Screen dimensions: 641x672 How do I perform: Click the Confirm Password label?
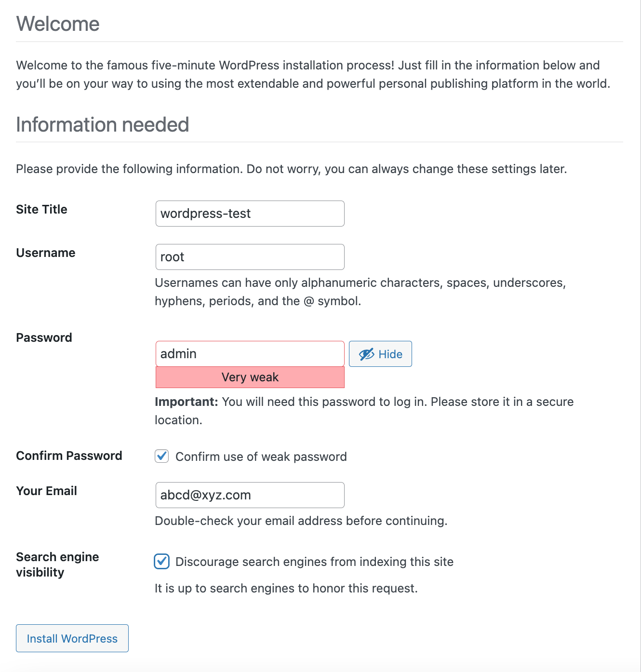click(69, 456)
